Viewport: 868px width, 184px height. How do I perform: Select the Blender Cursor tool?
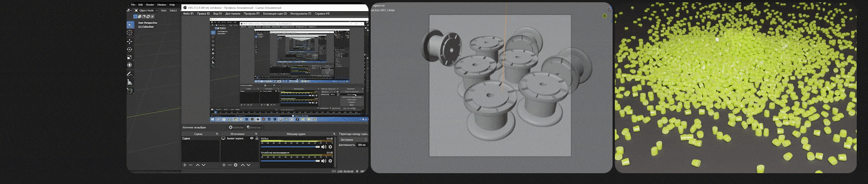tap(130, 32)
